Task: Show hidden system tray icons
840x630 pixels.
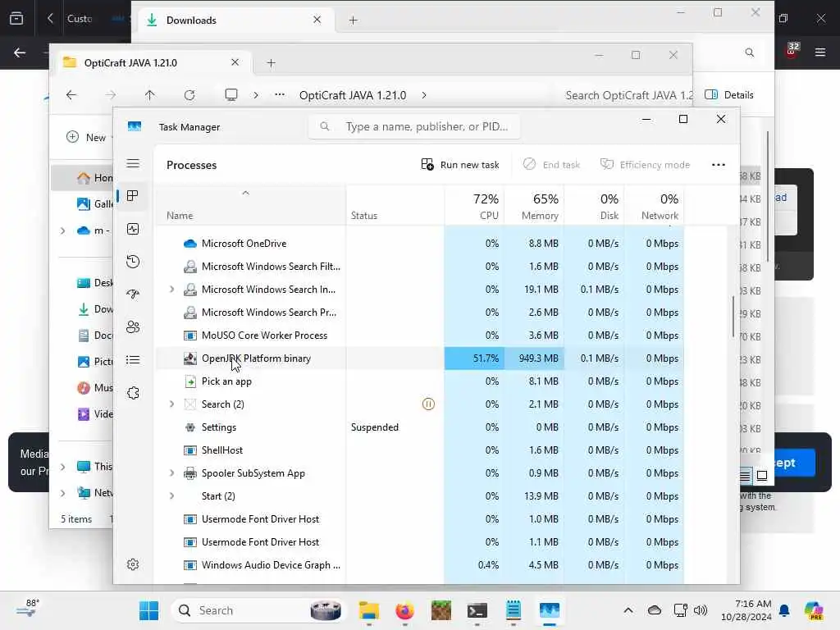Action: (628, 610)
